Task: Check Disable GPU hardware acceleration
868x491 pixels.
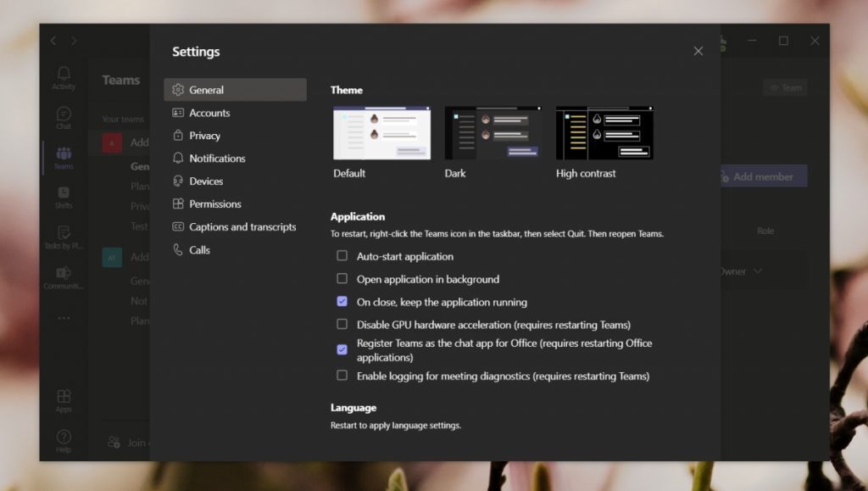Action: [x=342, y=325]
